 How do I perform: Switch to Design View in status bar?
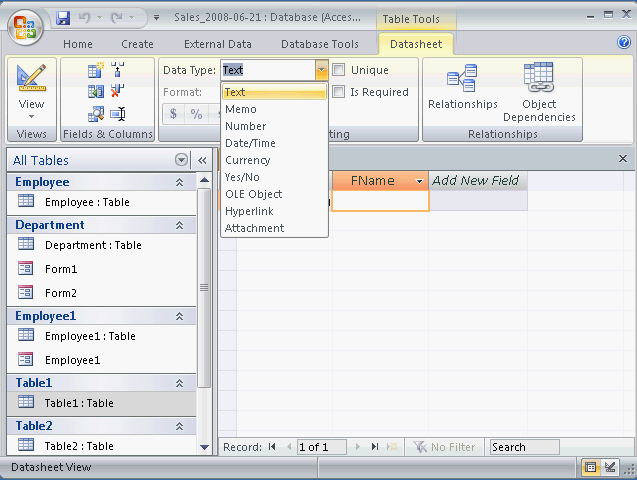[x=610, y=467]
